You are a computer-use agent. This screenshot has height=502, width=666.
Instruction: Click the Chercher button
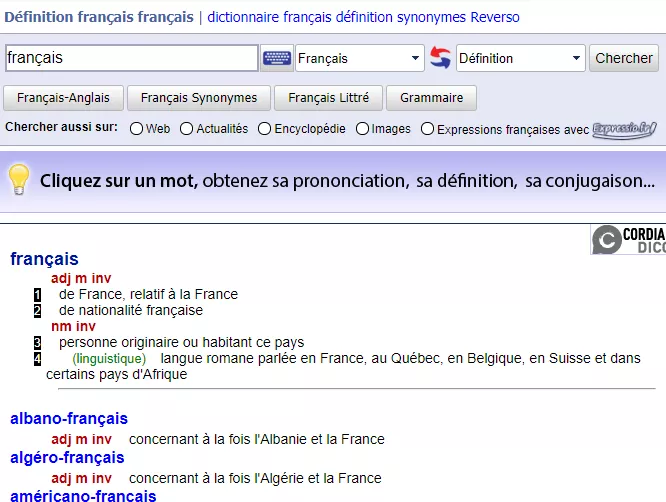pyautogui.click(x=624, y=58)
